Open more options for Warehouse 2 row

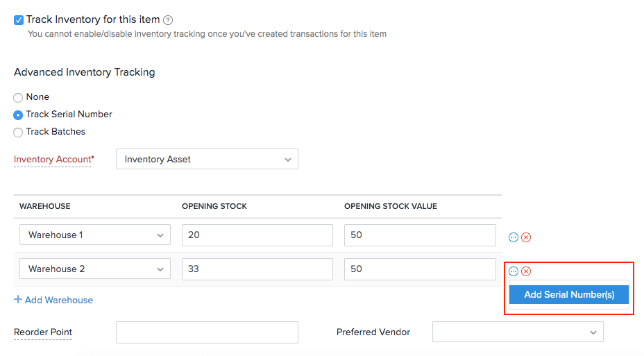[x=514, y=271]
